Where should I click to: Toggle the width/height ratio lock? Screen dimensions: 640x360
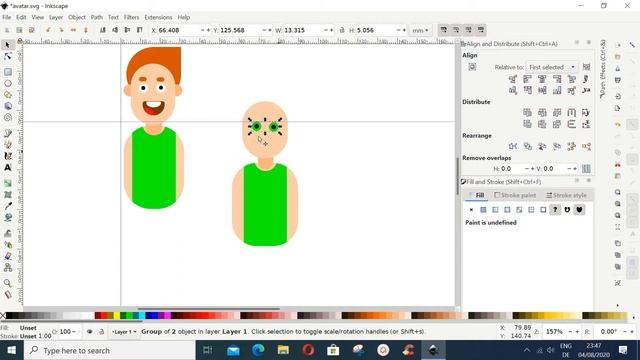tap(342, 30)
